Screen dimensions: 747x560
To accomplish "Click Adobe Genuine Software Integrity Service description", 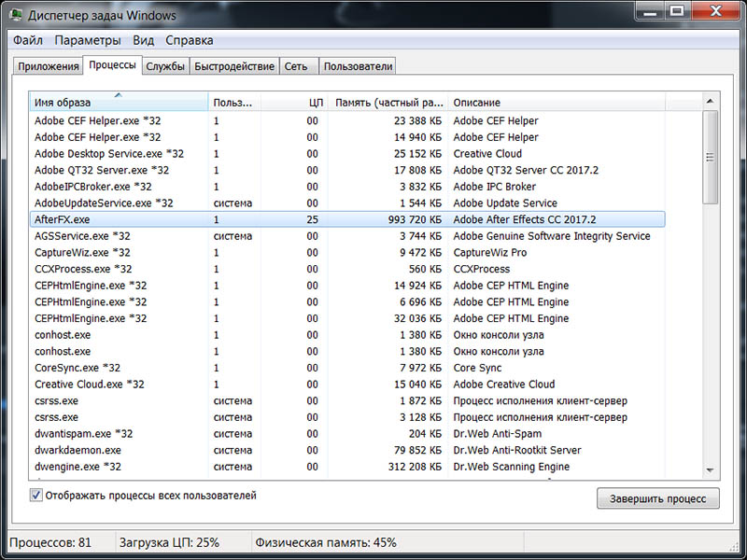I will pyautogui.click(x=552, y=236).
